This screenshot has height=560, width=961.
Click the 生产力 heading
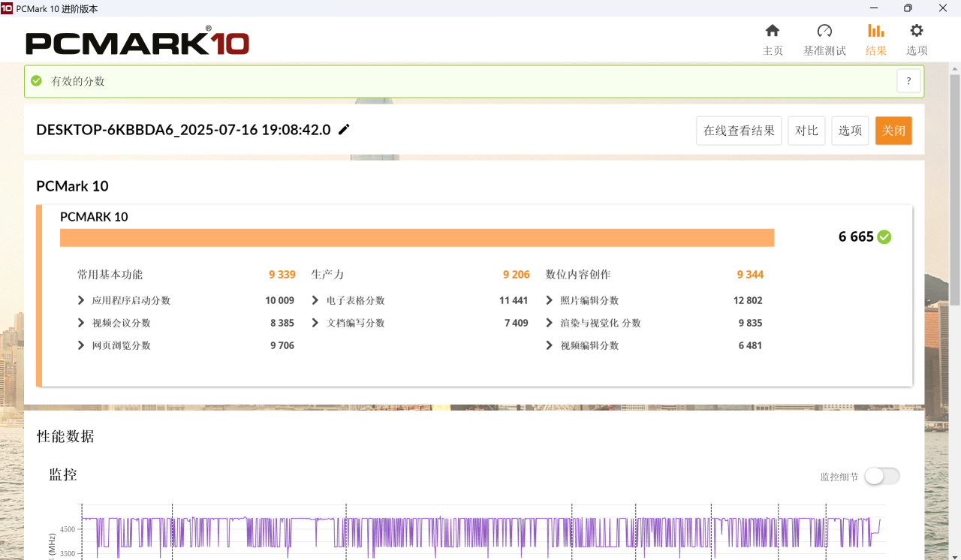click(327, 275)
